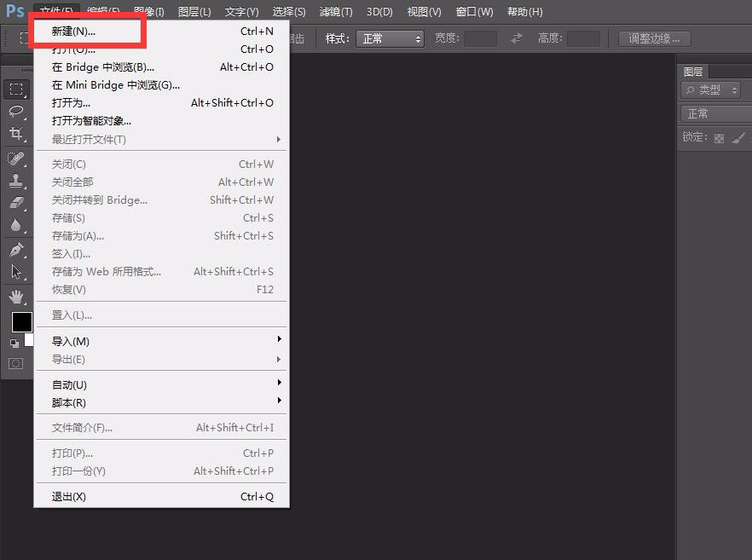This screenshot has height=560, width=752.
Task: Select the Hand tool
Action: pos(16,297)
